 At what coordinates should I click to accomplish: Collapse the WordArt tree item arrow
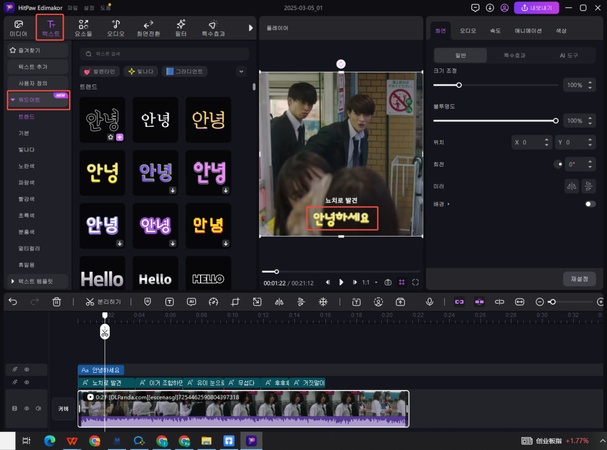click(13, 100)
